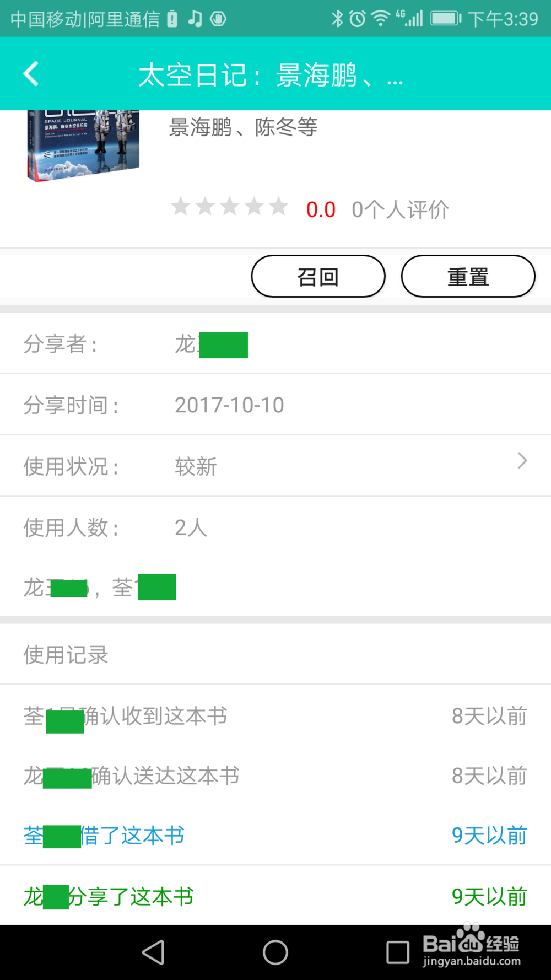This screenshot has width=551, height=980.
Task: Open the 使用状况 较新 condition row
Action: click(x=275, y=466)
